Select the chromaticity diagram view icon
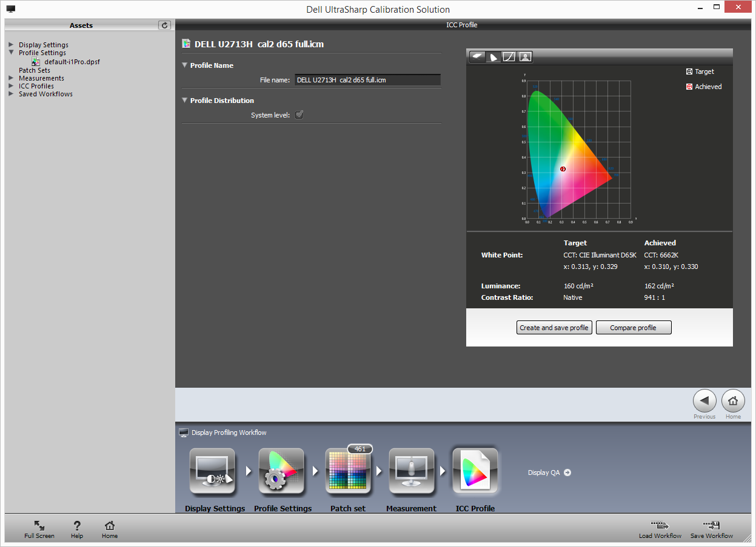 493,56
